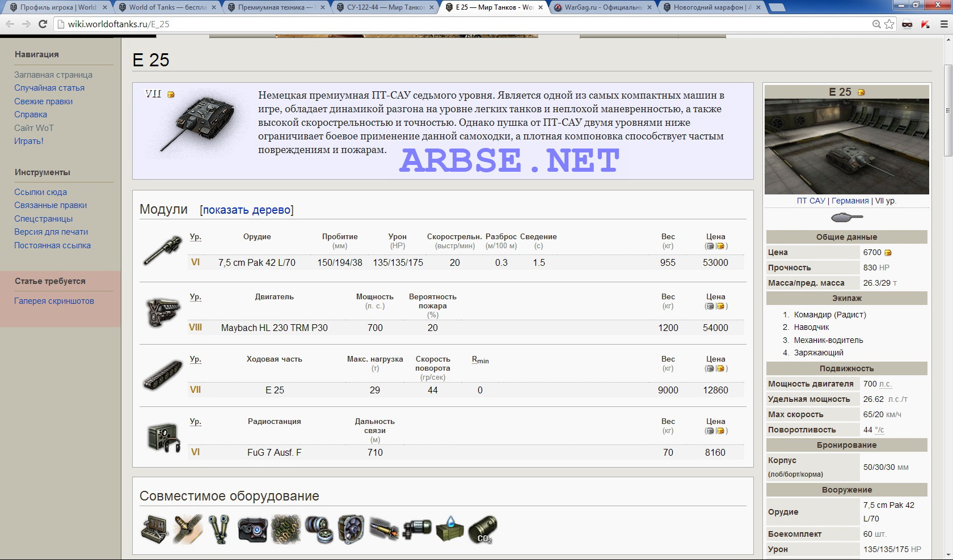
Task: Click the Toolbox equipment icon
Action: pyautogui.click(x=154, y=529)
